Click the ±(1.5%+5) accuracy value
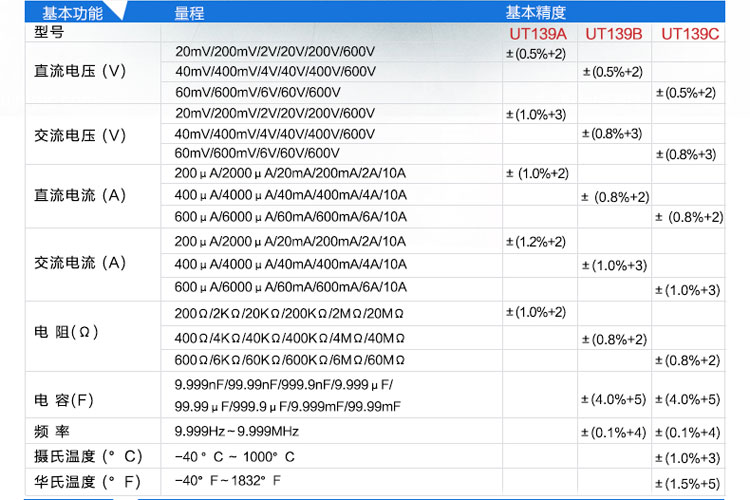This screenshot has width=750, height=500. (686, 484)
